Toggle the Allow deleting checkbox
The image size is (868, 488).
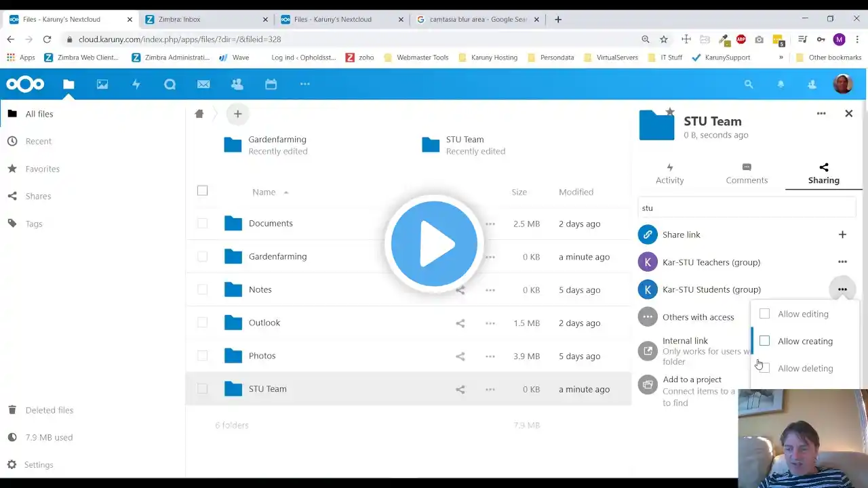point(765,368)
